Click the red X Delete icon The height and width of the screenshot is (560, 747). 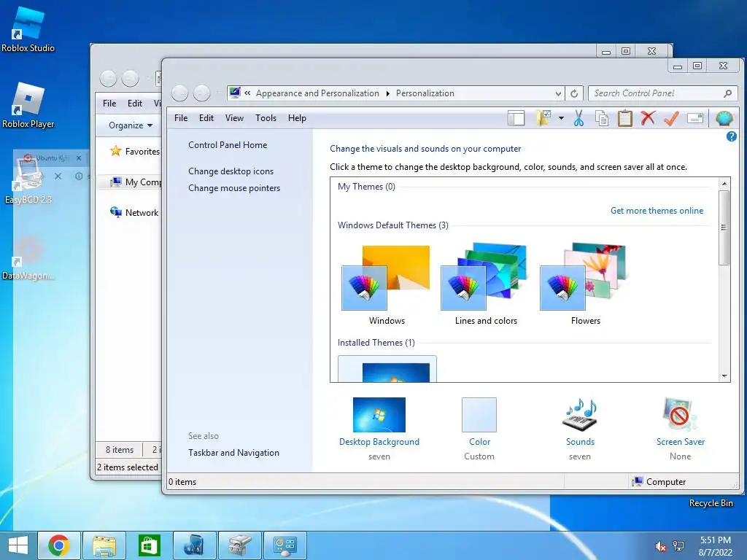point(648,118)
